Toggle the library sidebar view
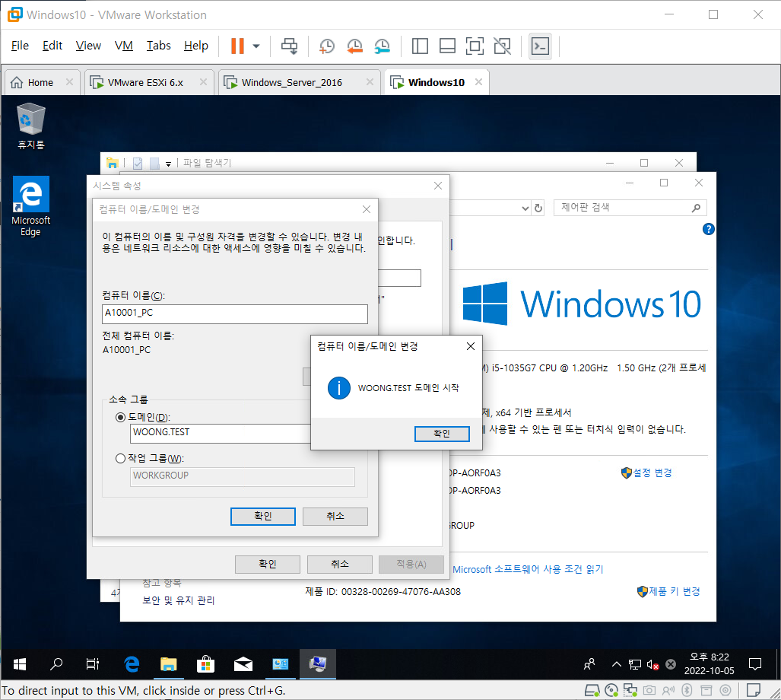This screenshot has height=700, width=781. click(x=420, y=46)
